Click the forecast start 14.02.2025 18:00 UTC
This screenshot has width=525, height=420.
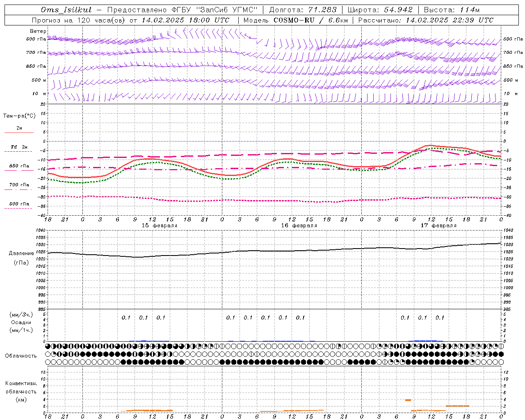[185, 20]
